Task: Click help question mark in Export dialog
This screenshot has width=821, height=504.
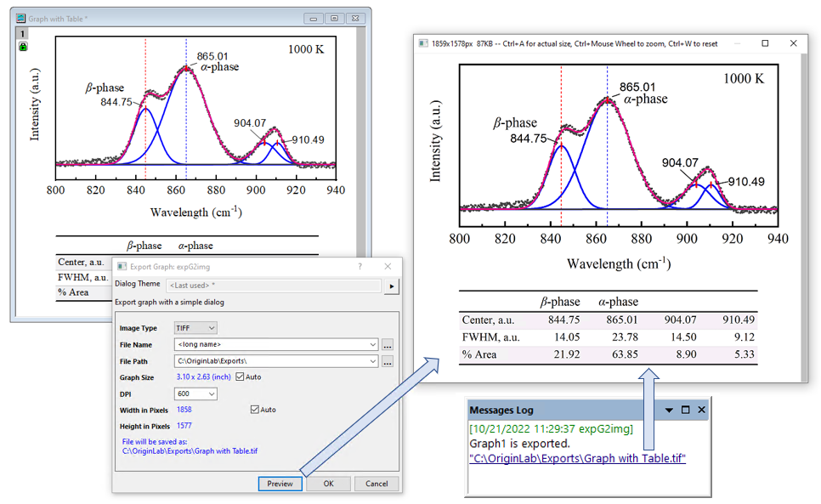Action: [360, 267]
